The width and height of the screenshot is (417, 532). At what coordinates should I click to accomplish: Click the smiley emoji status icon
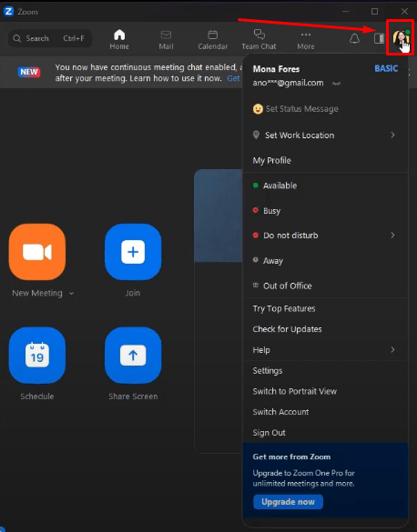(258, 109)
